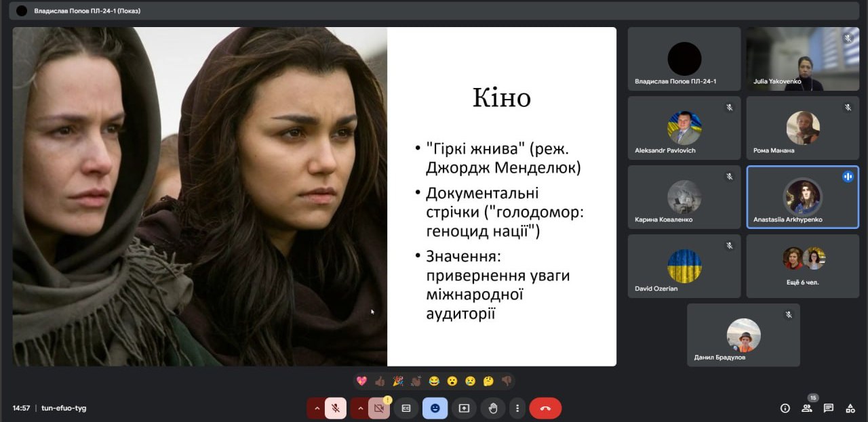
Task: Open chat with everyone
Action: pyautogui.click(x=829, y=408)
